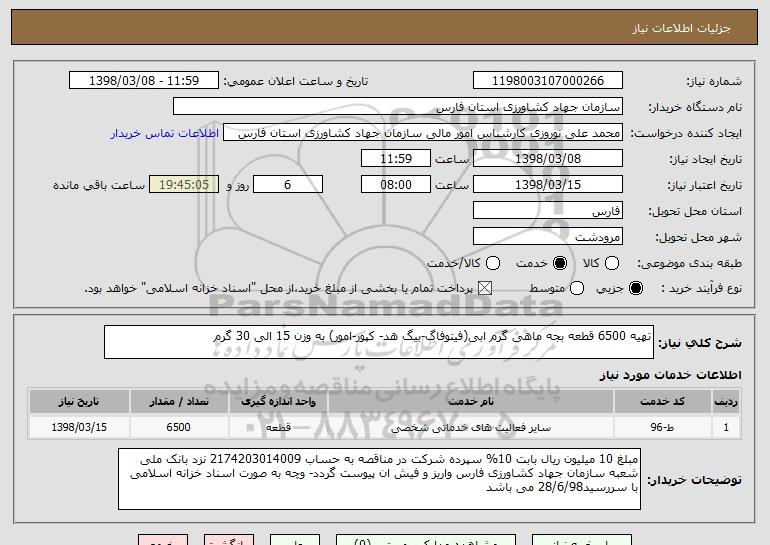Click the remaining days field showing 6
Screen dimensions: 770x545
click(x=288, y=185)
